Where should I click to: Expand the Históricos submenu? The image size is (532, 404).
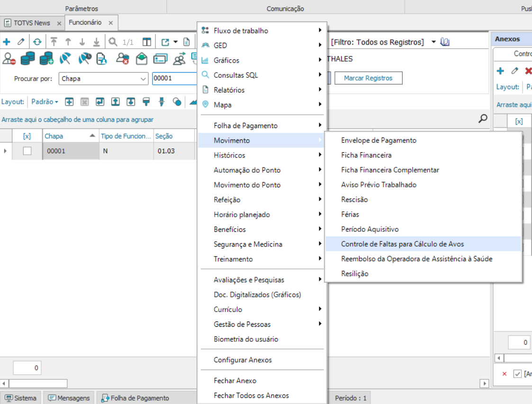pos(262,155)
